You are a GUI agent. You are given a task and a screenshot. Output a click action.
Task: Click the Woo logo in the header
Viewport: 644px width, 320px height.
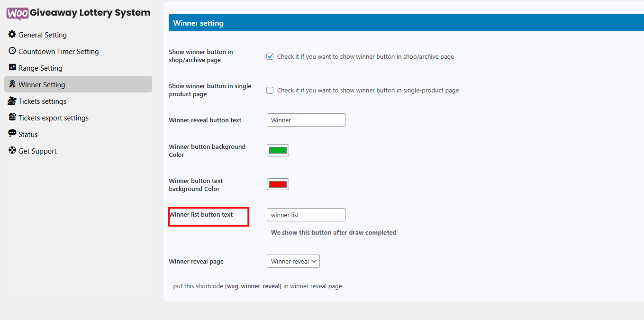18,13
